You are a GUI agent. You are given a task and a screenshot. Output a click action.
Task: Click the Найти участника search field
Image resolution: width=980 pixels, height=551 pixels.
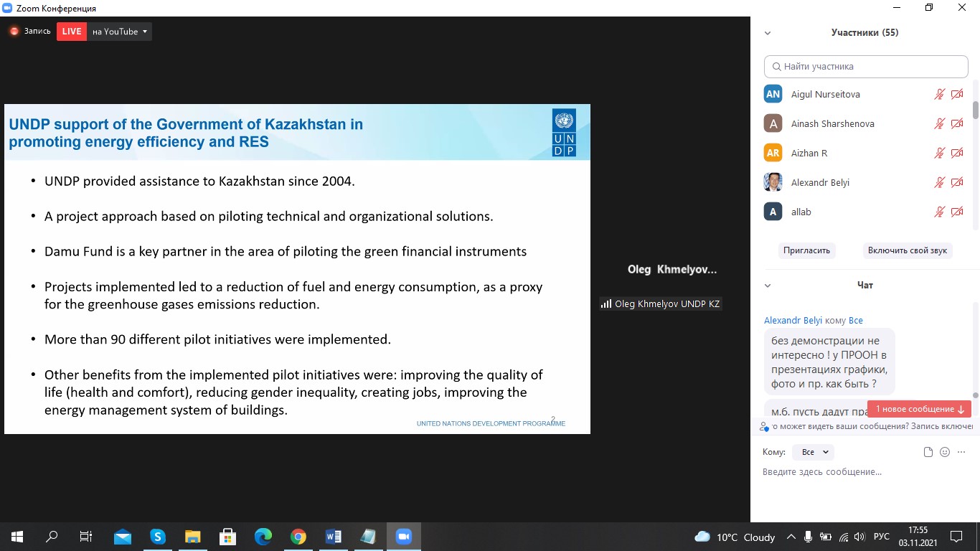(x=866, y=66)
